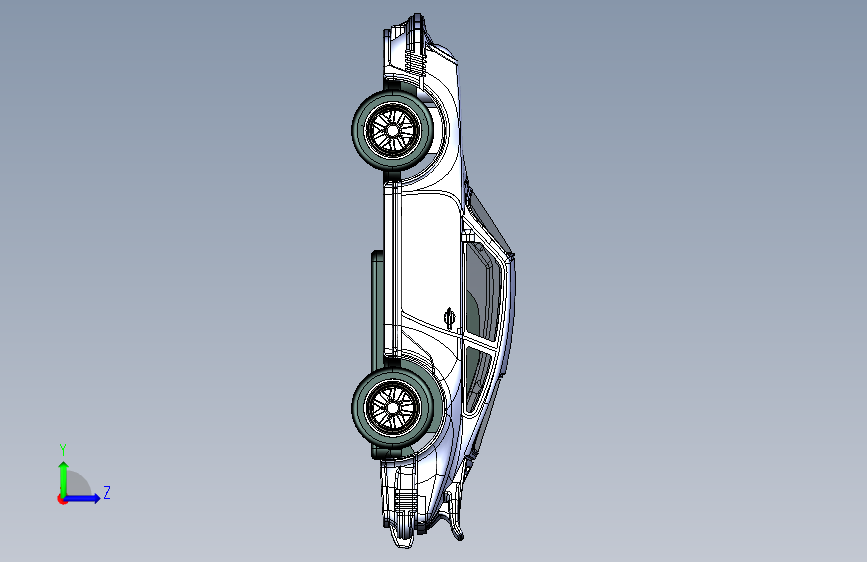This screenshot has width=867, height=562.
Task: Select the door handle on the car body
Action: tap(450, 318)
